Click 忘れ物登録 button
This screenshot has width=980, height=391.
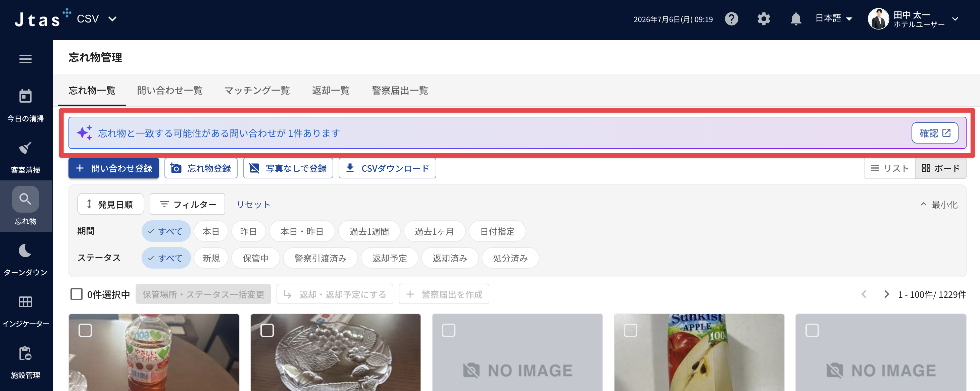(x=201, y=168)
